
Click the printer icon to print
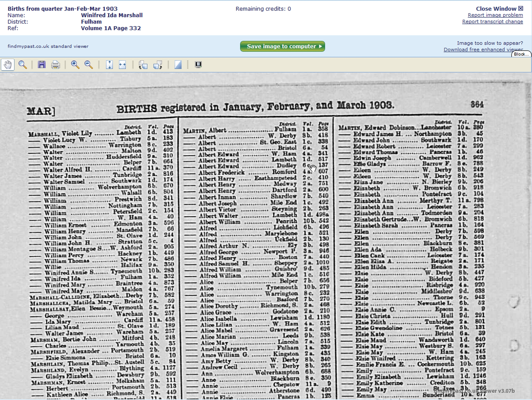(x=56, y=65)
